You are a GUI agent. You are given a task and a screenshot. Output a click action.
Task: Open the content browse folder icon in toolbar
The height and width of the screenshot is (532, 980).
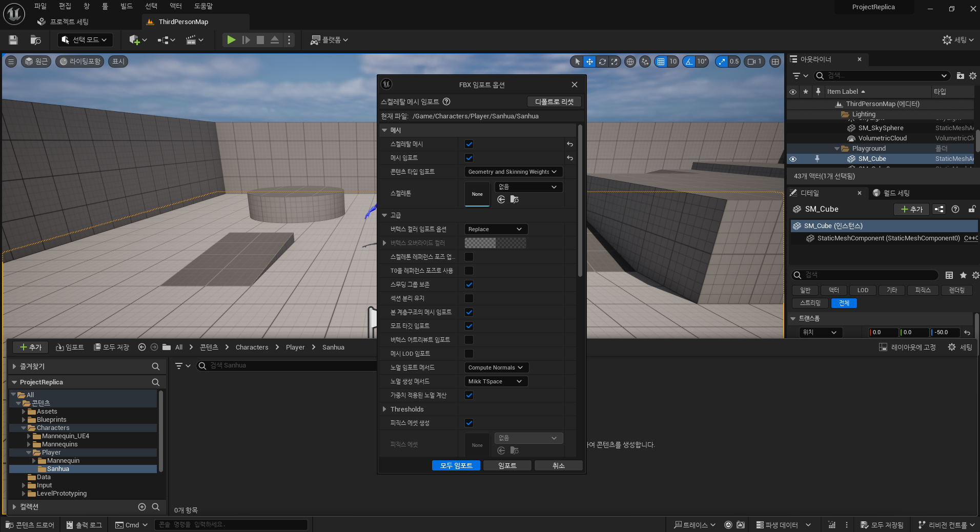click(35, 40)
